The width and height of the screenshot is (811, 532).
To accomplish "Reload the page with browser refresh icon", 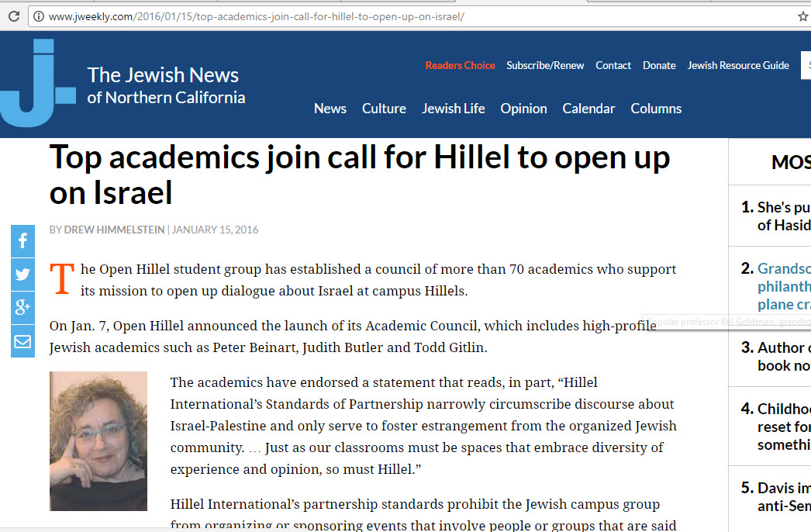I will pyautogui.click(x=14, y=16).
